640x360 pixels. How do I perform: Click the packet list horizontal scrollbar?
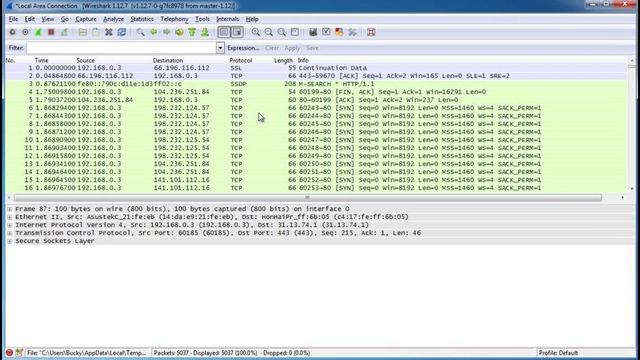pos(308,198)
